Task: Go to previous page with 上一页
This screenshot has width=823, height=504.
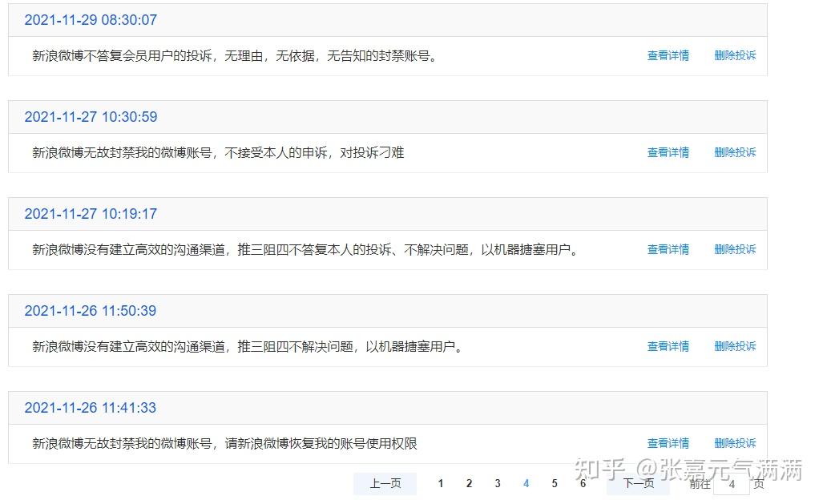Action: click(385, 483)
